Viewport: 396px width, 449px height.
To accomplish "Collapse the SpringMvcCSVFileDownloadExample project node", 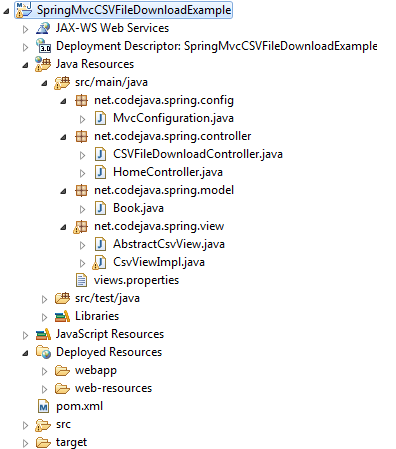I will [6, 11].
